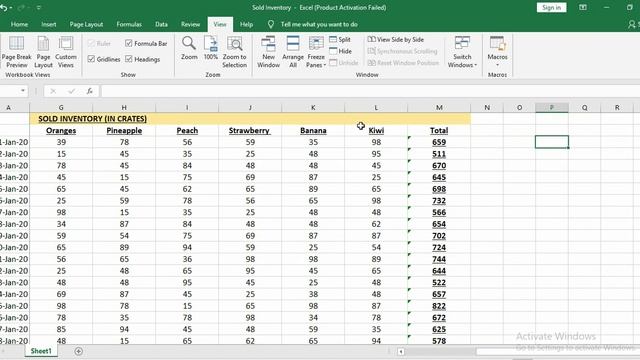This screenshot has height=360, width=640.
Task: Click Tell me what you want to do
Action: tap(319, 24)
